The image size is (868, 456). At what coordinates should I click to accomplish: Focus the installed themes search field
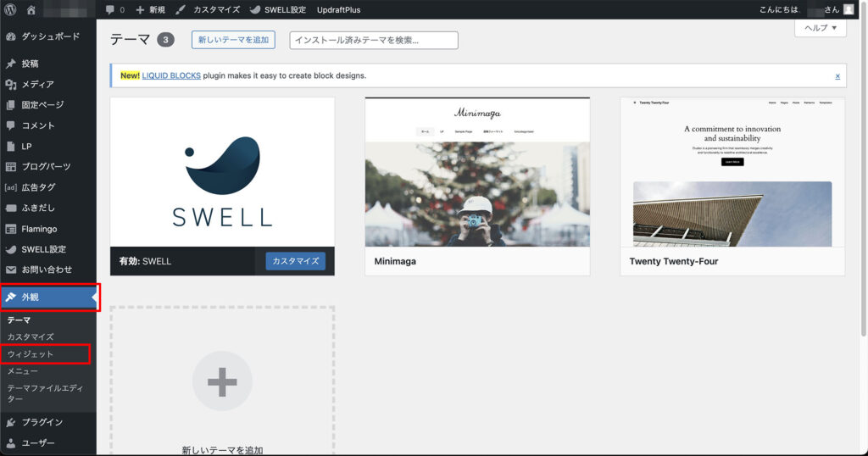[x=374, y=40]
